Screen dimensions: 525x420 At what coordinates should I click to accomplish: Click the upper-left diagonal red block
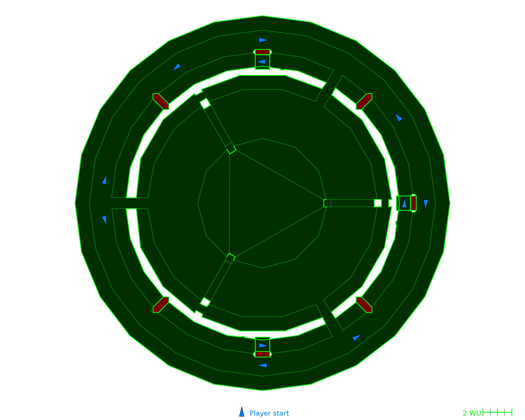coord(161,102)
